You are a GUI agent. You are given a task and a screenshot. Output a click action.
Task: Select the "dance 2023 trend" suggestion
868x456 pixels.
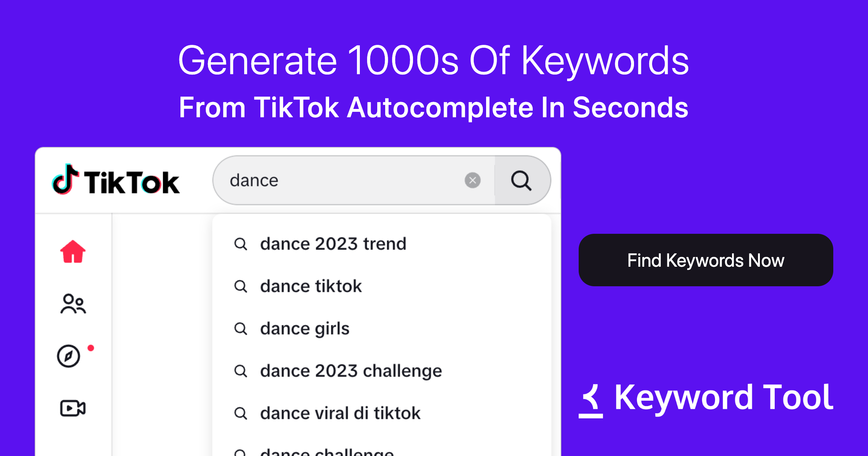tap(333, 244)
